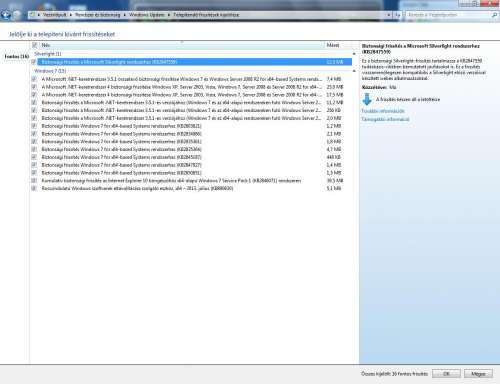Select the Windows 7 update row sized 1,8 MB
The height and width of the screenshot is (384, 500).
click(192, 141)
